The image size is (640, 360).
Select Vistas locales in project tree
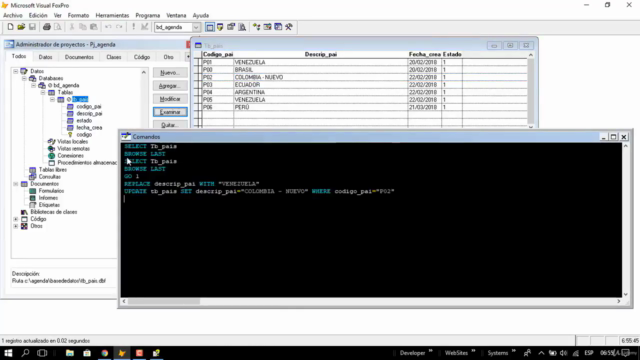(73, 142)
